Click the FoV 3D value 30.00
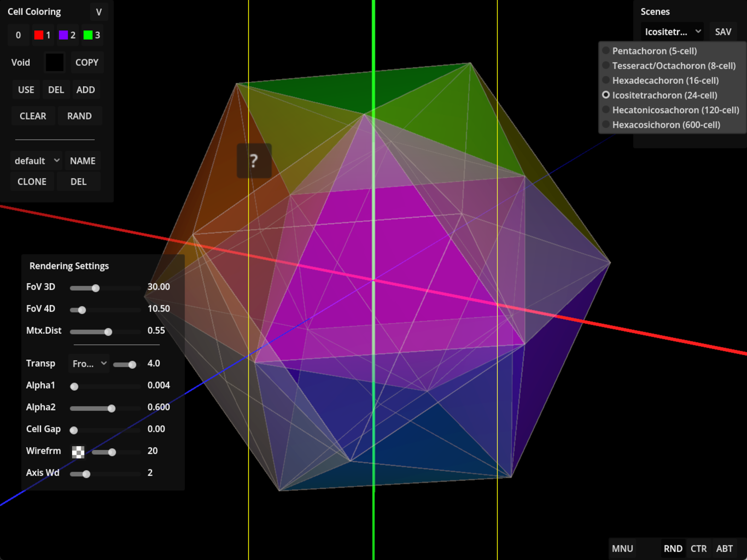This screenshot has width=747, height=560. [x=159, y=287]
